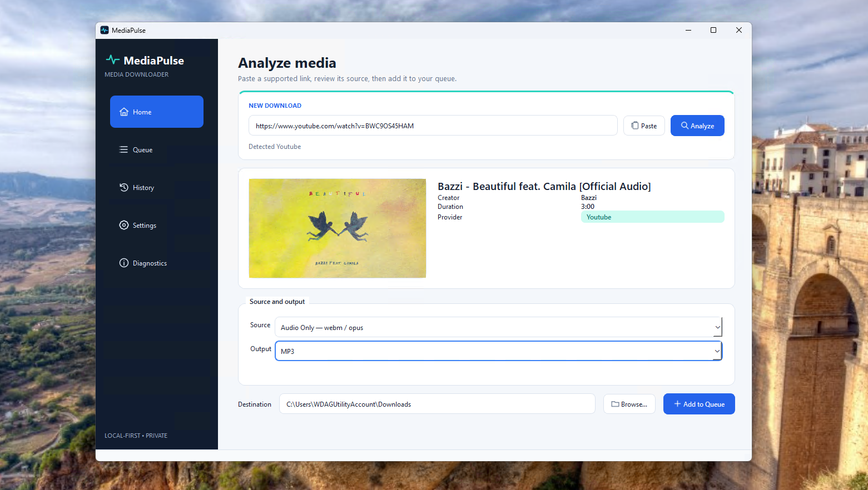Click the Creator field label
Image resolution: width=868 pixels, height=490 pixels.
click(448, 198)
